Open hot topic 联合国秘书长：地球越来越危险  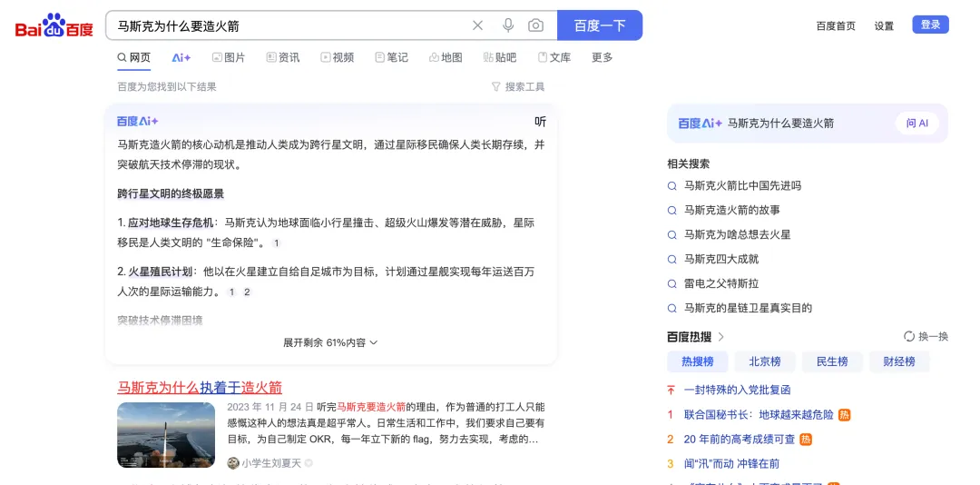point(759,415)
